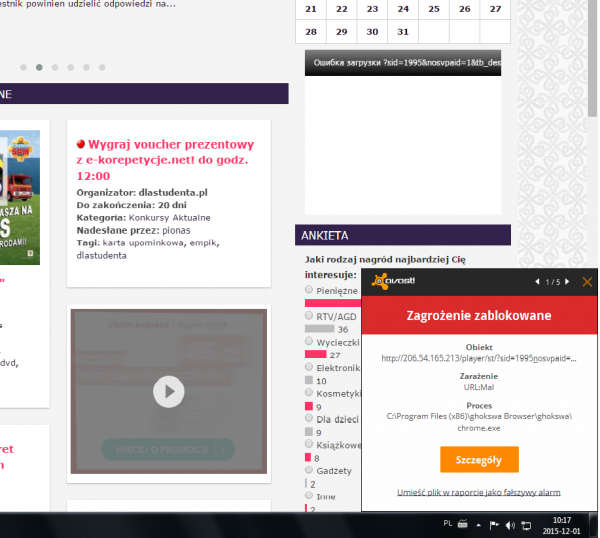Go to previous Avast alert arrow
Screen dimensions: 600x538
pyautogui.click(x=538, y=282)
